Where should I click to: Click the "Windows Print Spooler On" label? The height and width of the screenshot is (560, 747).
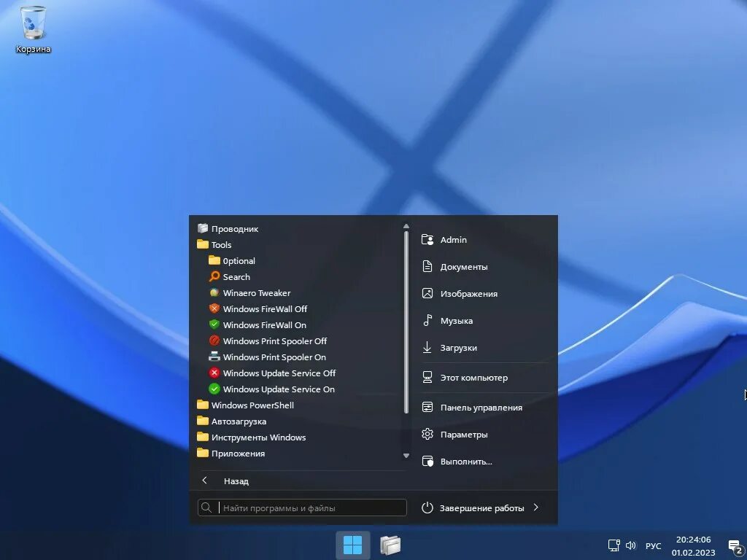coord(274,357)
